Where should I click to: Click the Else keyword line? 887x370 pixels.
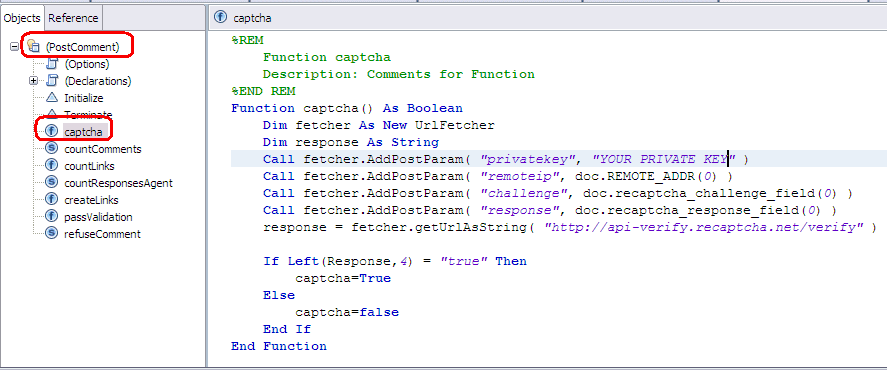coord(279,295)
